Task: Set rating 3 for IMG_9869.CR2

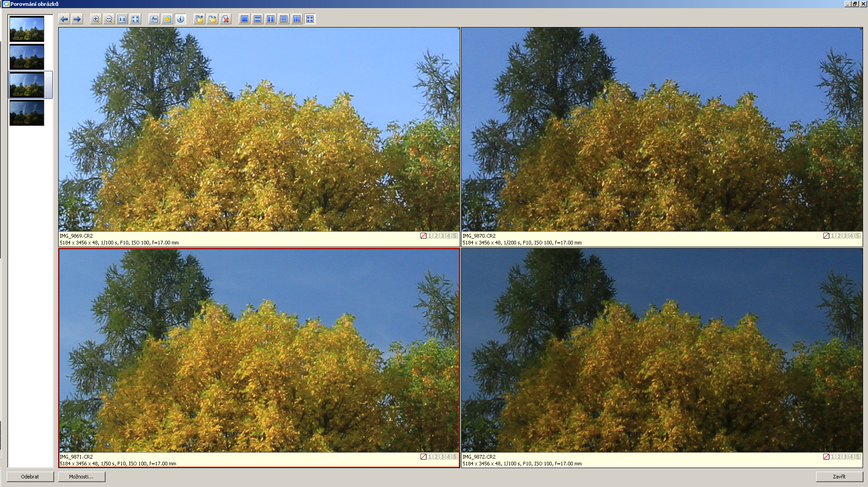Action: (x=442, y=236)
